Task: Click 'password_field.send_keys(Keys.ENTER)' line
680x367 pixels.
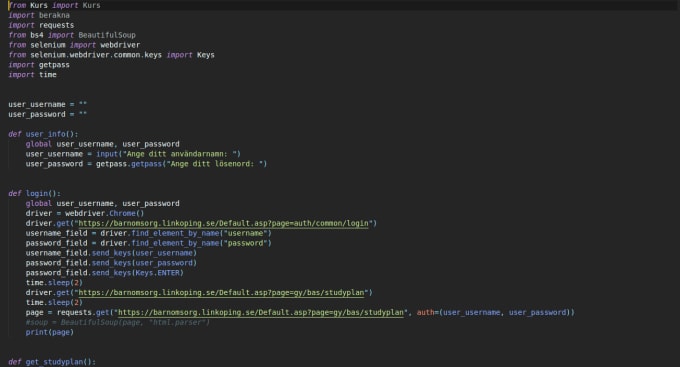Action: coord(105,273)
